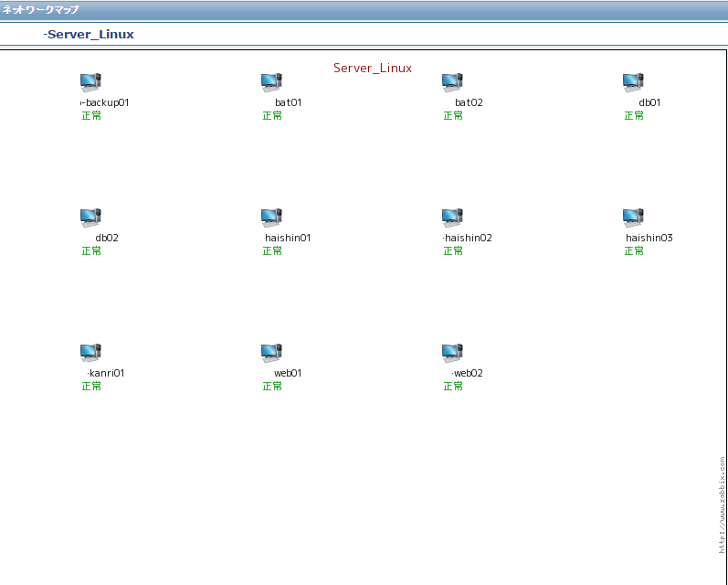Viewport: 728px width, 585px height.
Task: Click the 正常 status under bat02
Action: pos(453,116)
